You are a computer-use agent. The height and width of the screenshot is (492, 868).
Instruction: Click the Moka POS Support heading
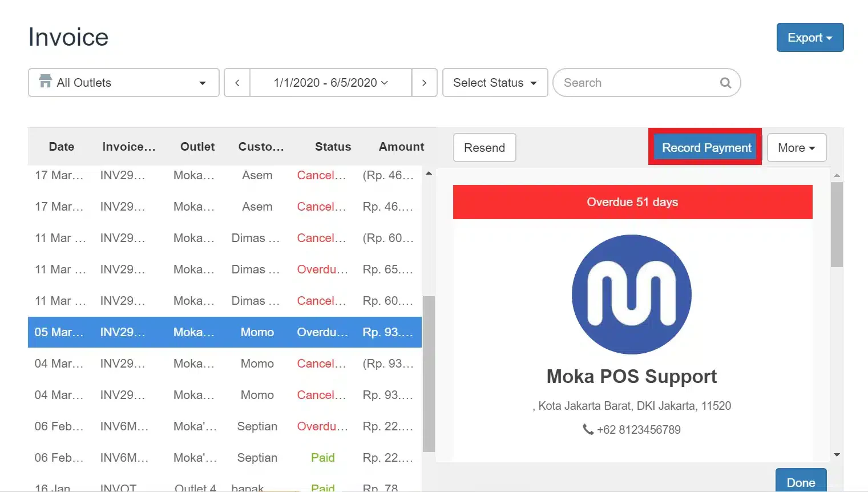632,377
